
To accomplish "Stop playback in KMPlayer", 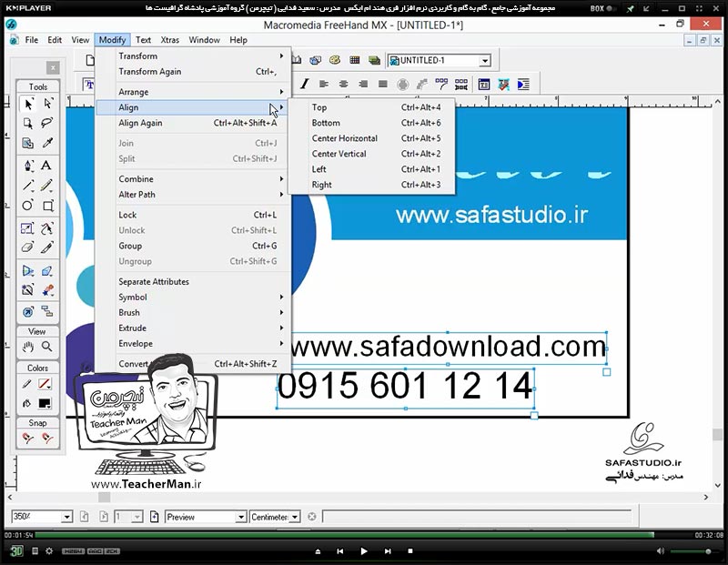I will tap(410, 551).
